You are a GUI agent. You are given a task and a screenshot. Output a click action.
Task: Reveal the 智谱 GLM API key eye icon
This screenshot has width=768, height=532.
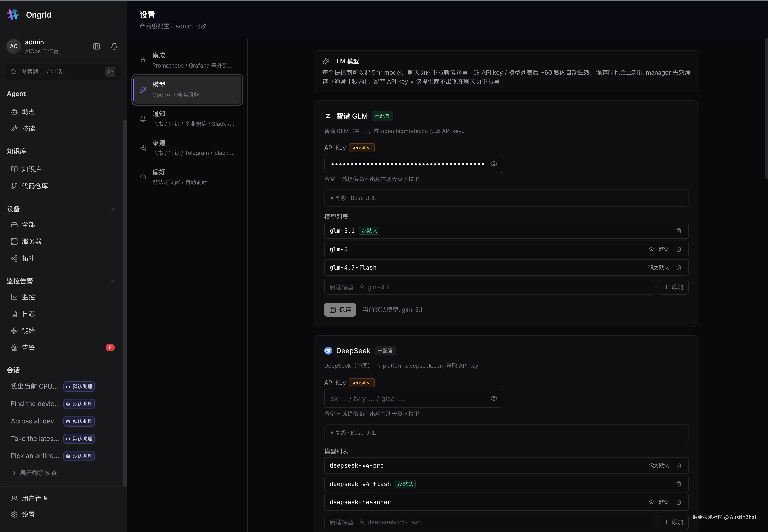[x=494, y=164]
